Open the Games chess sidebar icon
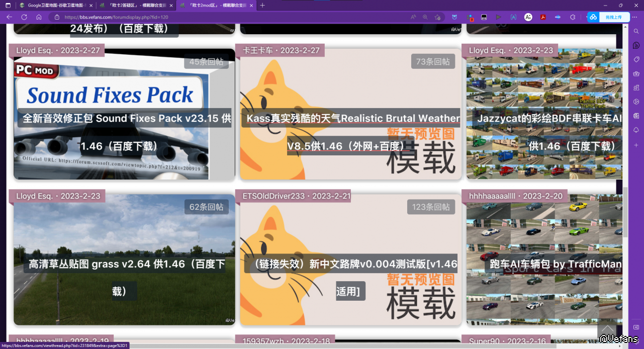644x349 pixels. click(x=636, y=88)
